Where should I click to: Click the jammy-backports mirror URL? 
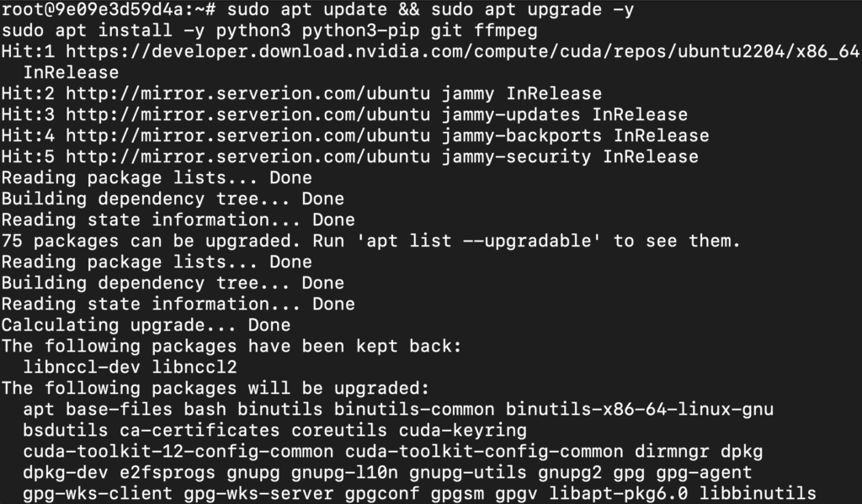(x=248, y=135)
